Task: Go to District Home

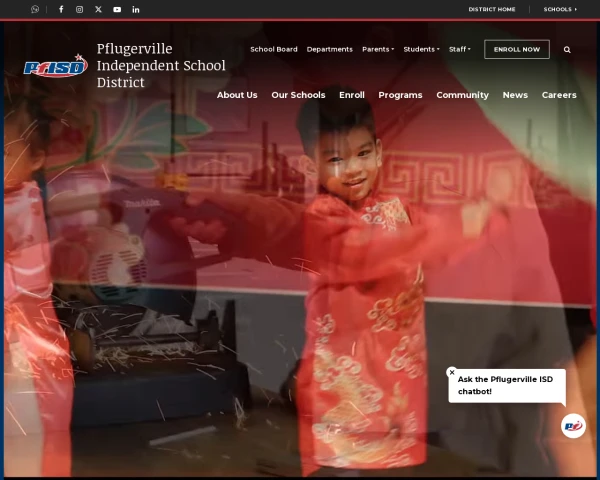Action: [492, 9]
